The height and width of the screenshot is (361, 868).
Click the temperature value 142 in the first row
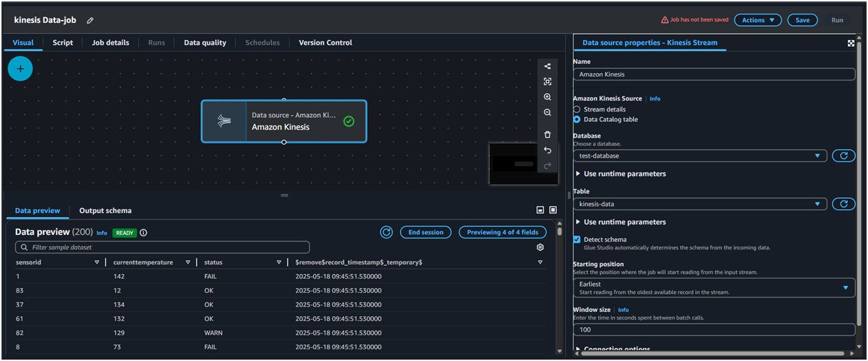click(x=120, y=276)
